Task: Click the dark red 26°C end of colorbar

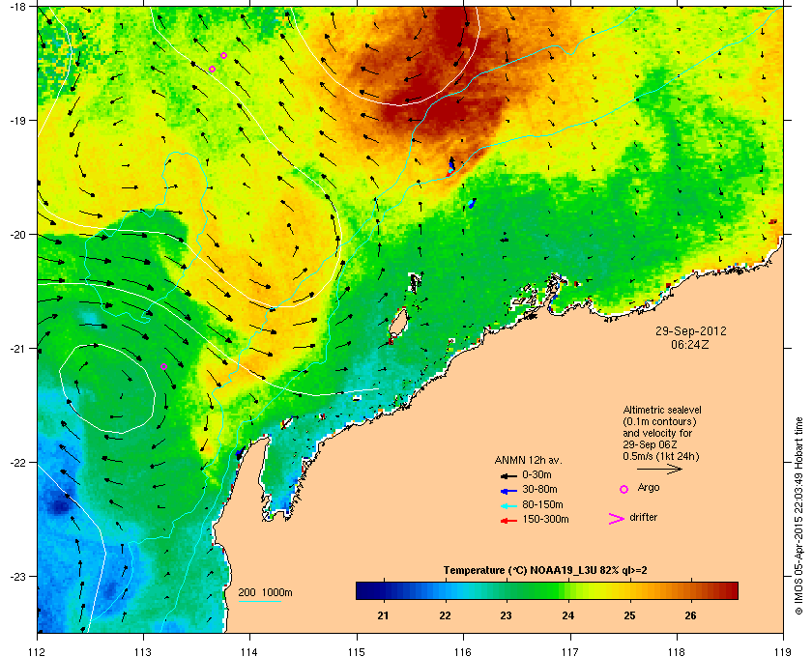Action: coord(725,590)
